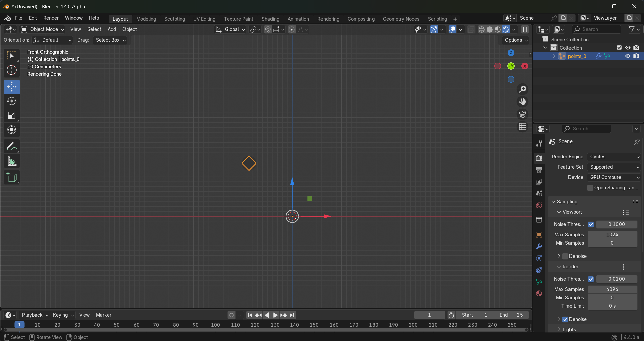Screen dimensions: 644x341
Task: Open the Drag Select Box dropdown
Action: point(111,40)
